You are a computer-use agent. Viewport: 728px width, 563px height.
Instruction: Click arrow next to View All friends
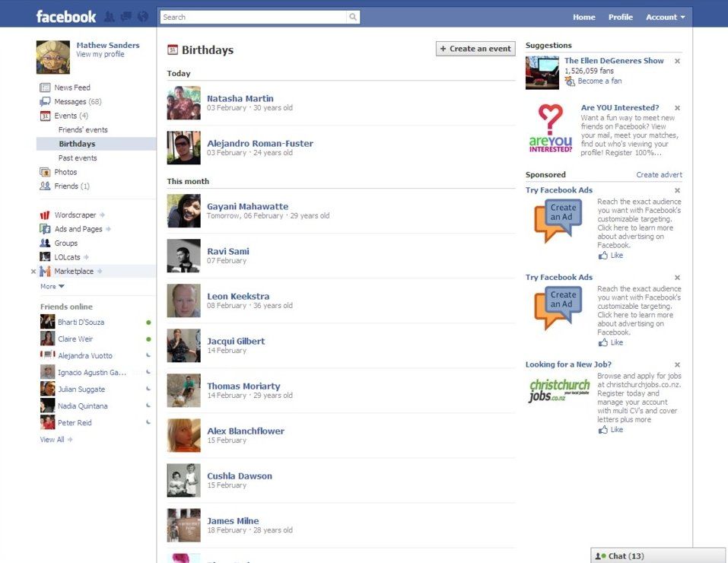[x=70, y=440]
